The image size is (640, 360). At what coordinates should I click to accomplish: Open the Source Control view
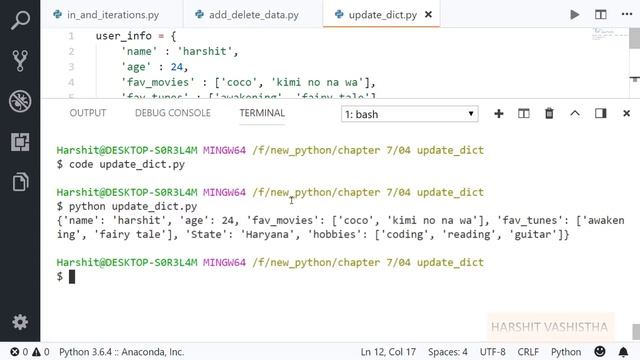[x=20, y=60]
